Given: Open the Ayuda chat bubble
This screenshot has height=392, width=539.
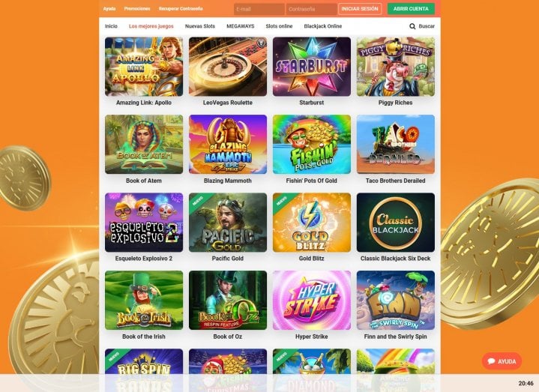Looking at the screenshot, I should (x=502, y=361).
